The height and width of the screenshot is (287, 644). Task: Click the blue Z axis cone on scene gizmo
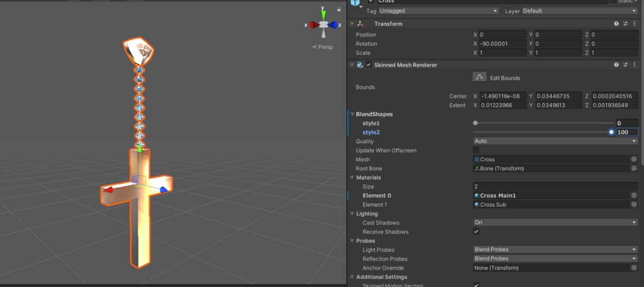333,25
